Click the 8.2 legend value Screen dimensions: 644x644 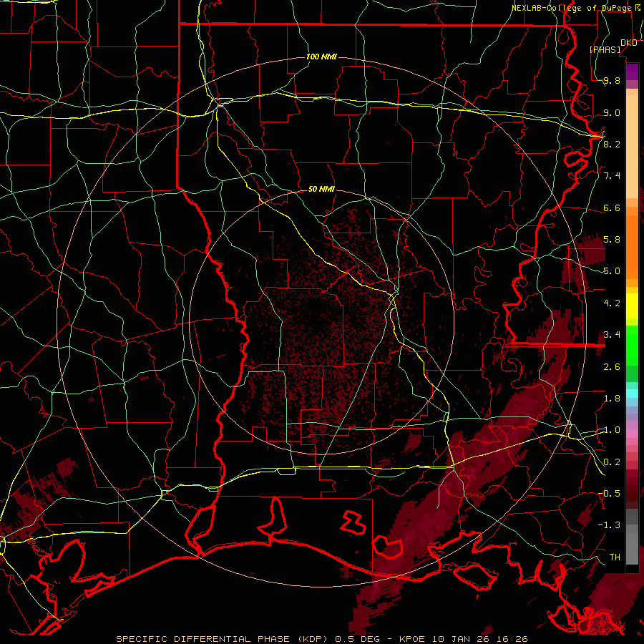click(612, 144)
